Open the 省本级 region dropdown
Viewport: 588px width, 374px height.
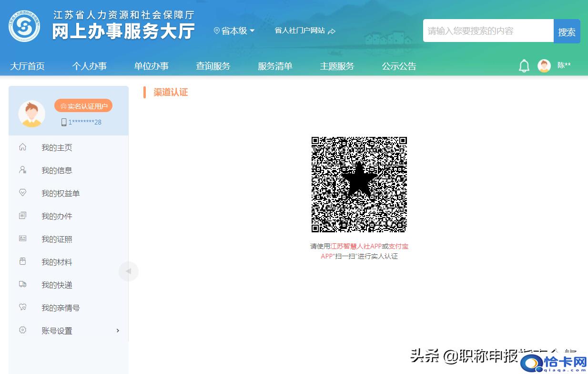coord(234,31)
